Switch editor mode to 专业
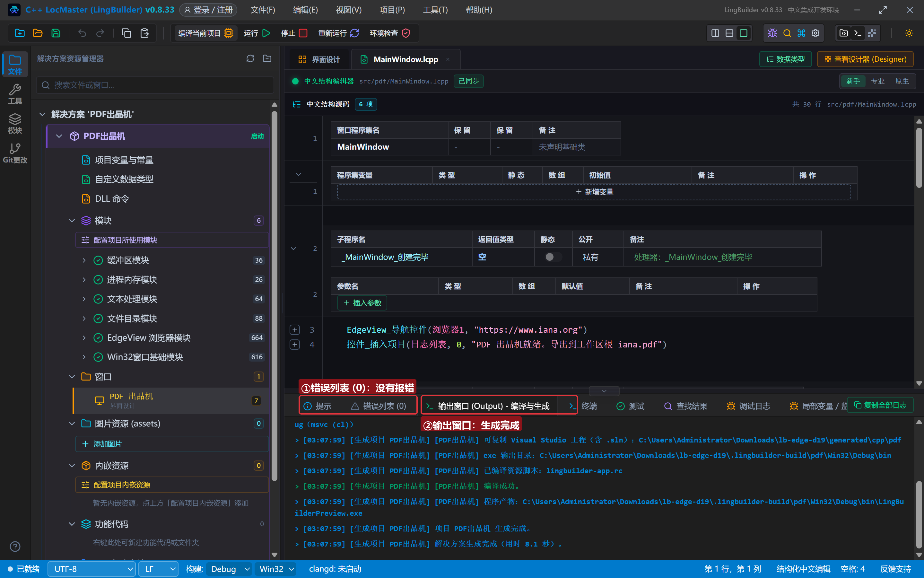Viewport: 924px width, 578px height. pos(878,81)
